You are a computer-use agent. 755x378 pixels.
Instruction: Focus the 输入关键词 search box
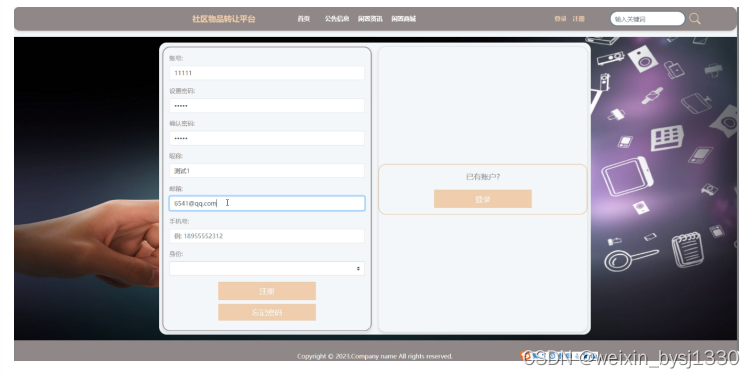pyautogui.click(x=647, y=19)
